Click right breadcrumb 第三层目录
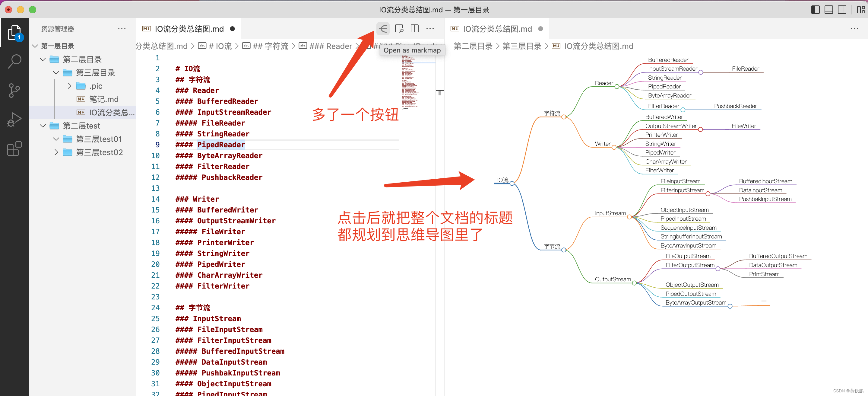The width and height of the screenshot is (868, 396). tap(521, 46)
